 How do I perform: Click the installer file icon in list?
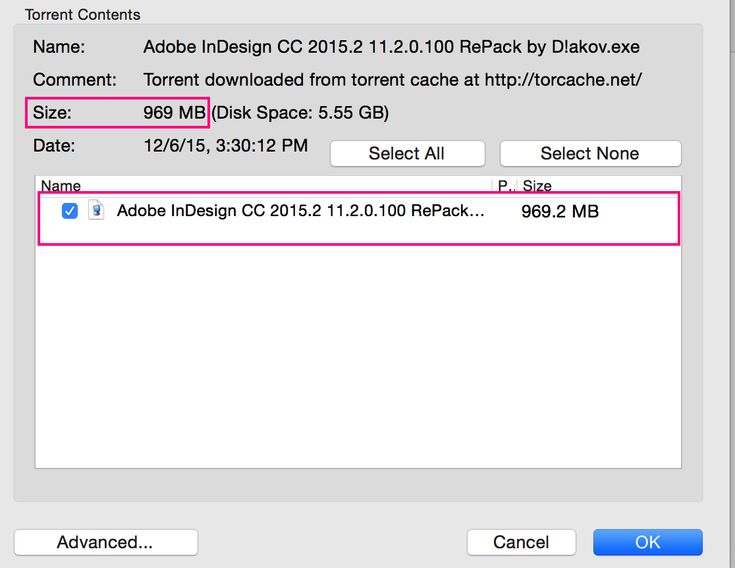(x=96, y=210)
